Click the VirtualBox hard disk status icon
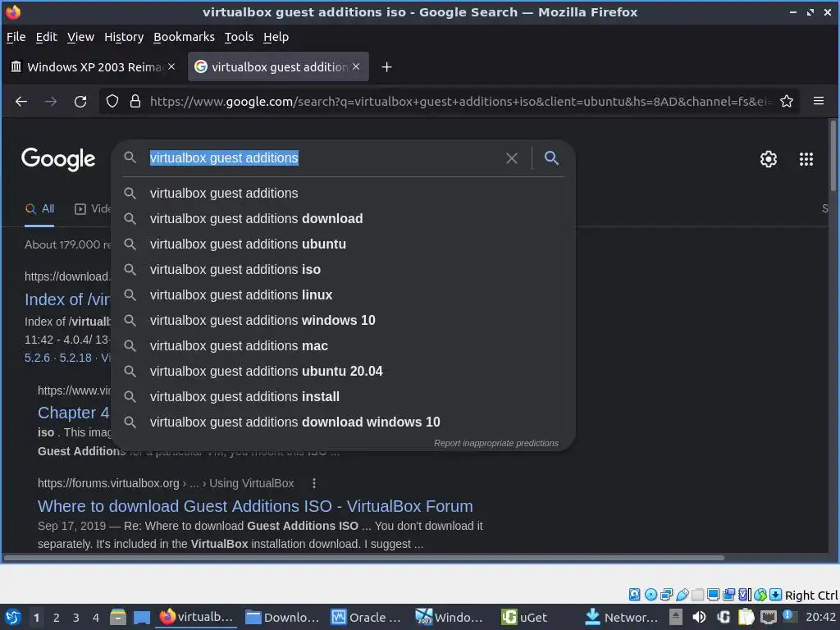Viewport: 840px width, 630px height. click(634, 595)
